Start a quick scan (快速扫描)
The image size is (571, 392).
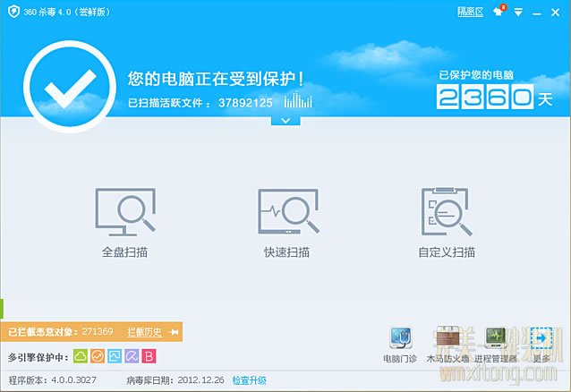[x=287, y=223]
